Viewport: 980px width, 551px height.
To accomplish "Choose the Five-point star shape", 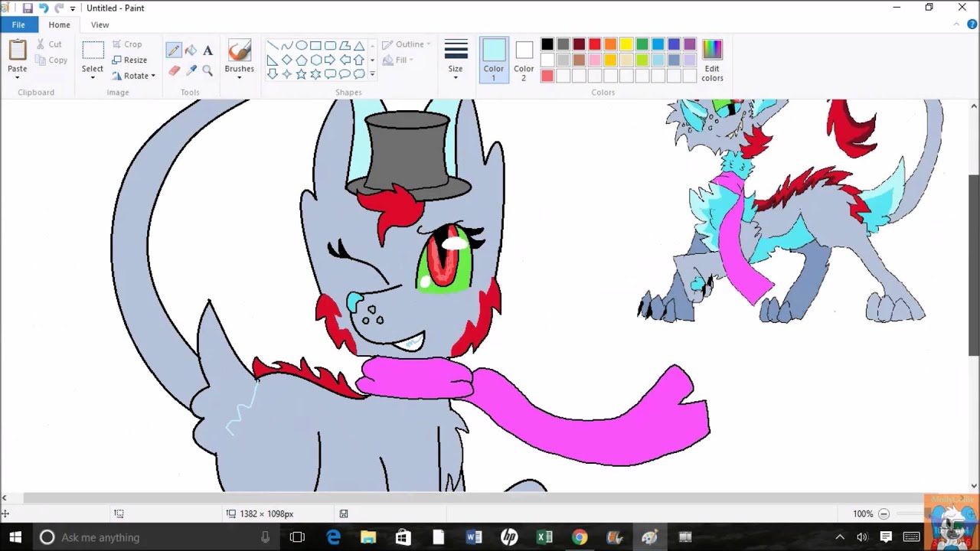I will (x=301, y=74).
